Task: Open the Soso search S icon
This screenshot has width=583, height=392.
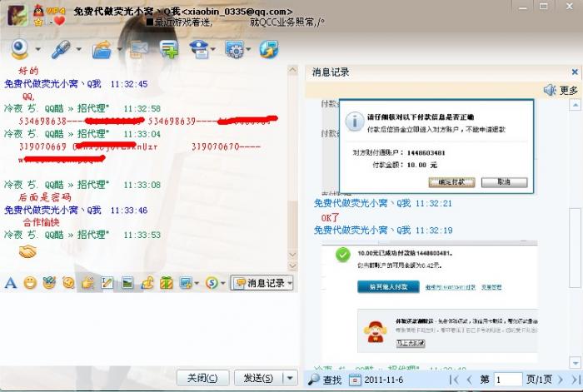Action: pos(212,283)
